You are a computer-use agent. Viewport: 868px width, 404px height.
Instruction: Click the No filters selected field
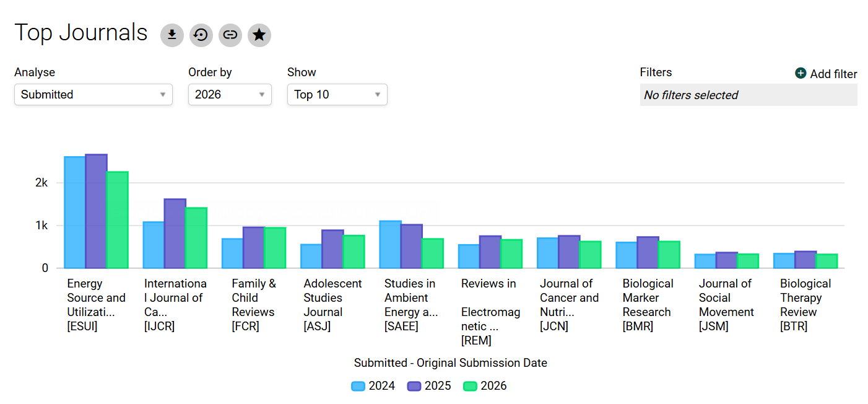coord(749,95)
